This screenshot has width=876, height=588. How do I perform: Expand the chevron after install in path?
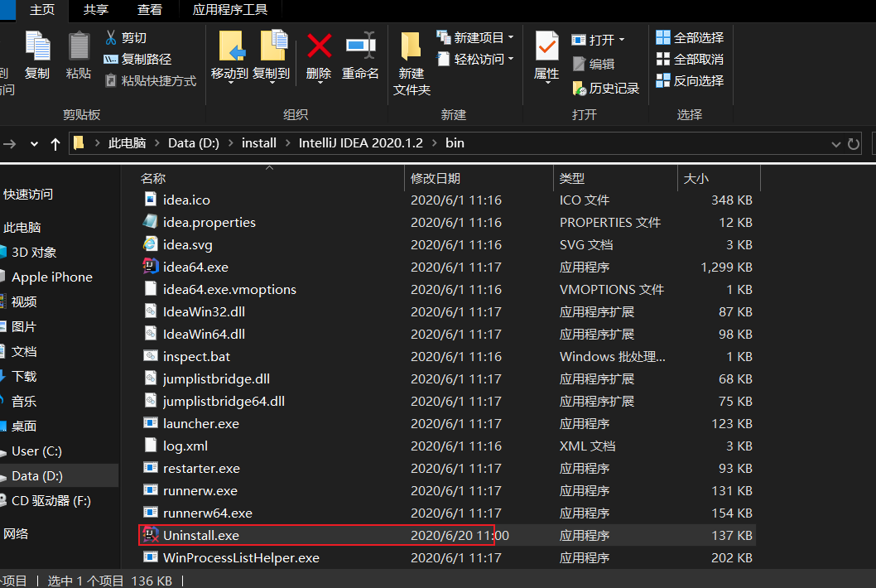pos(287,143)
